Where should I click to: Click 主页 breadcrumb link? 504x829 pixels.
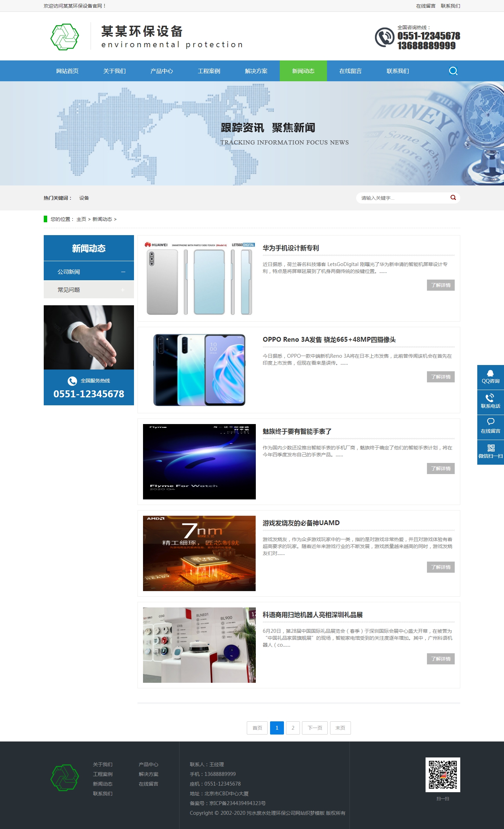coord(81,219)
